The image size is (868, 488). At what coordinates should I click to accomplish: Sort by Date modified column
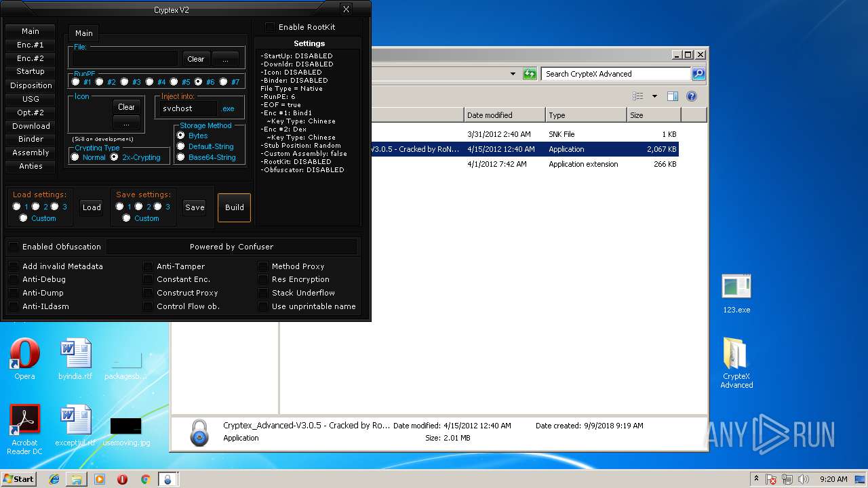(505, 115)
